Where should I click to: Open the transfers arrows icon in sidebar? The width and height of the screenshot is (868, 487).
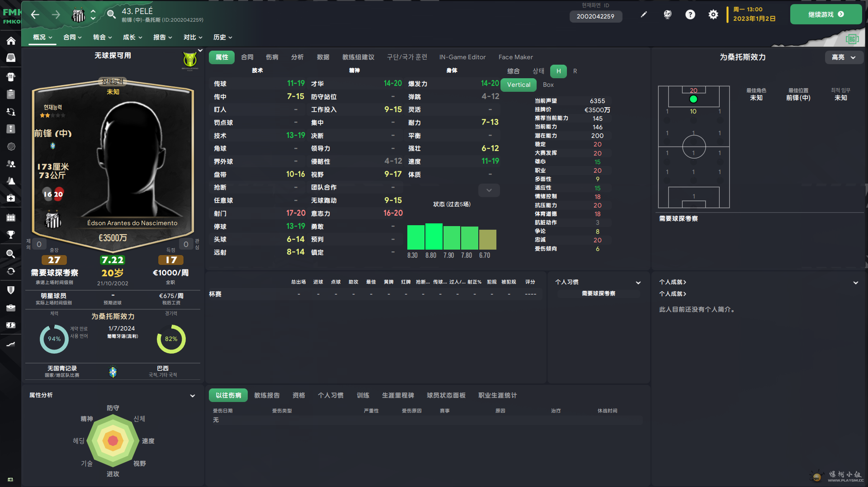click(11, 271)
